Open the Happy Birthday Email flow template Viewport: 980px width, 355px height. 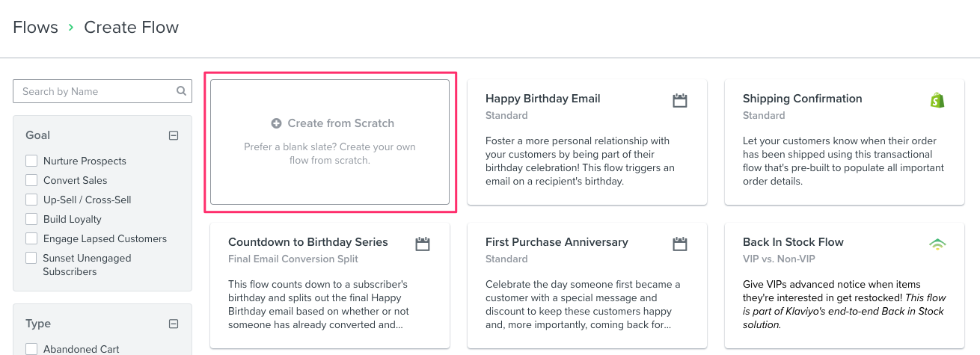(543, 99)
